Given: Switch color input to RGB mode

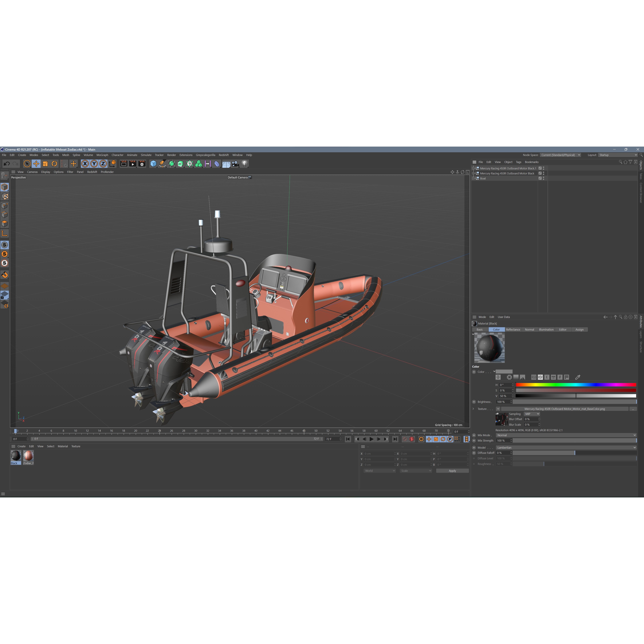Looking at the screenshot, I should coord(534,377).
